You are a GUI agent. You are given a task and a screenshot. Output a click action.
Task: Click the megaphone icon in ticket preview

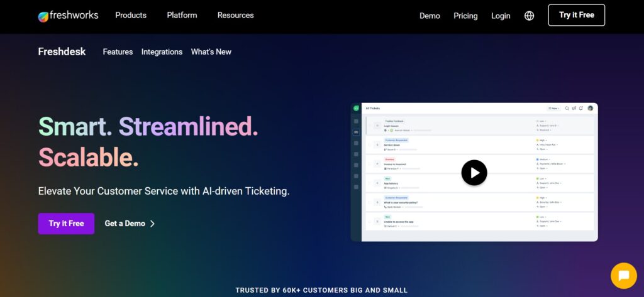click(574, 108)
